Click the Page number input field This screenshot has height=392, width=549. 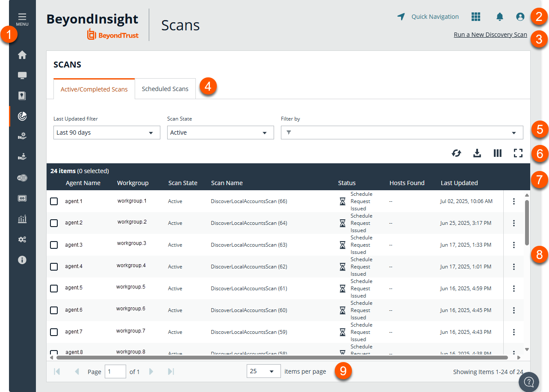115,371
